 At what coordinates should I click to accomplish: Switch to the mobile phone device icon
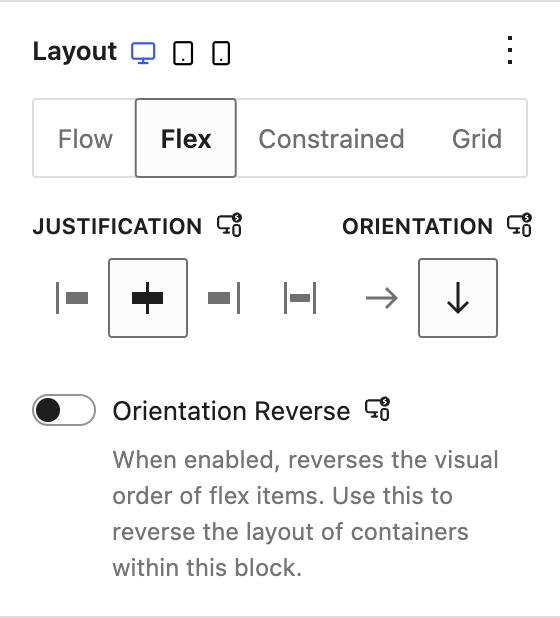point(221,53)
